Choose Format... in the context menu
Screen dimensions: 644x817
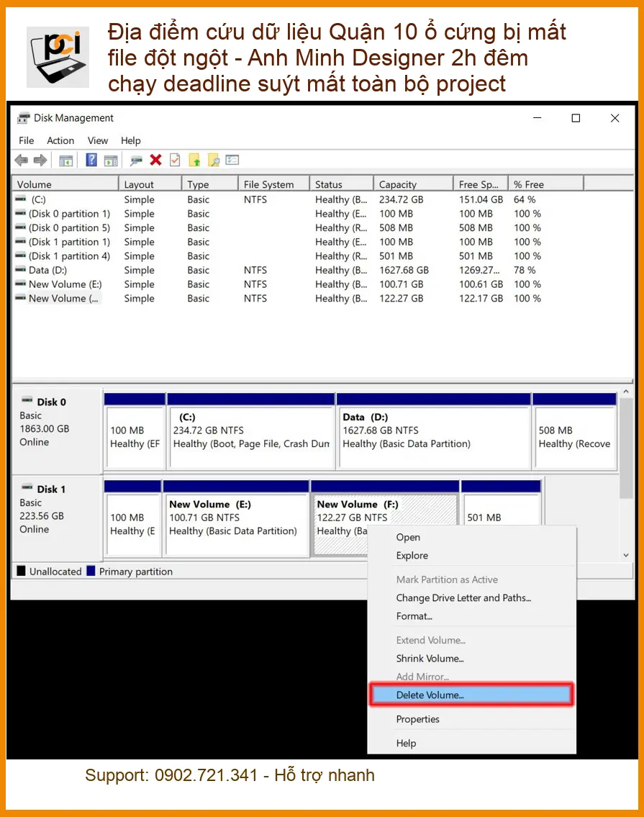pyautogui.click(x=471, y=616)
